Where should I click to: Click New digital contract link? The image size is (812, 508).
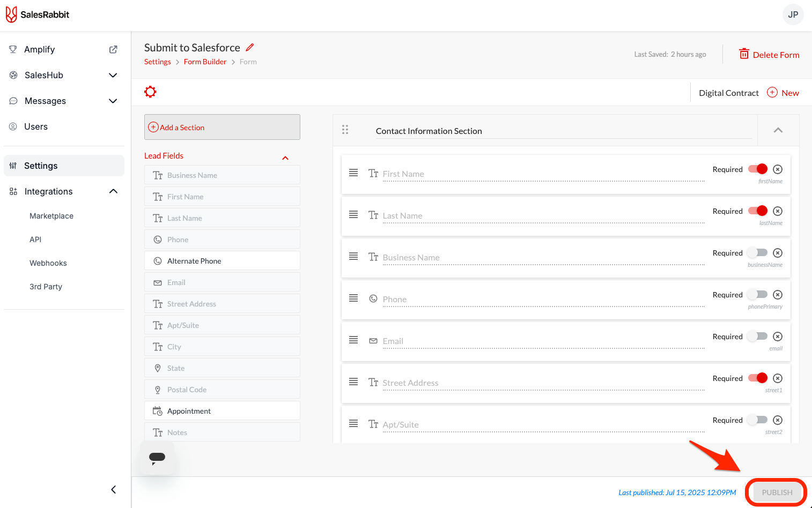pos(790,93)
